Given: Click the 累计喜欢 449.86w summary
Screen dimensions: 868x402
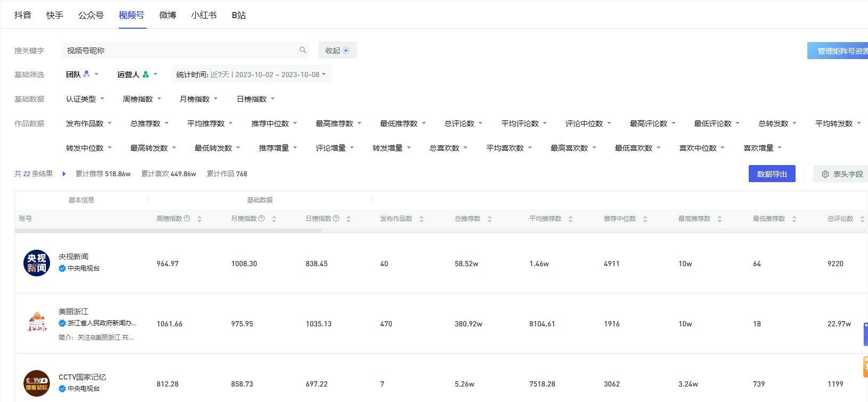Looking at the screenshot, I should coord(169,174).
